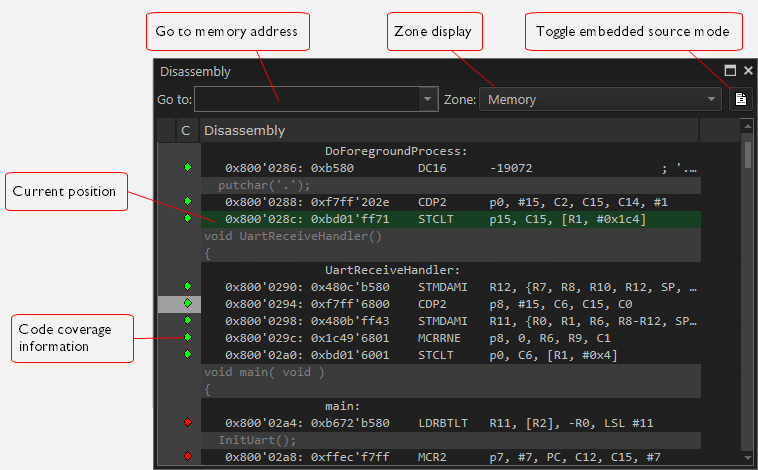Click scrollbar up arrow in disassembly view
The height and width of the screenshot is (470, 758).
(747, 126)
